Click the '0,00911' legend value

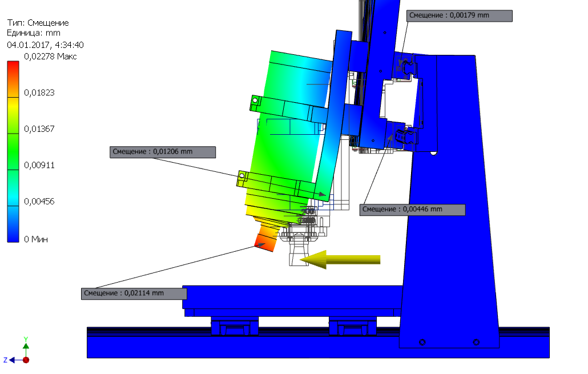[39, 166]
